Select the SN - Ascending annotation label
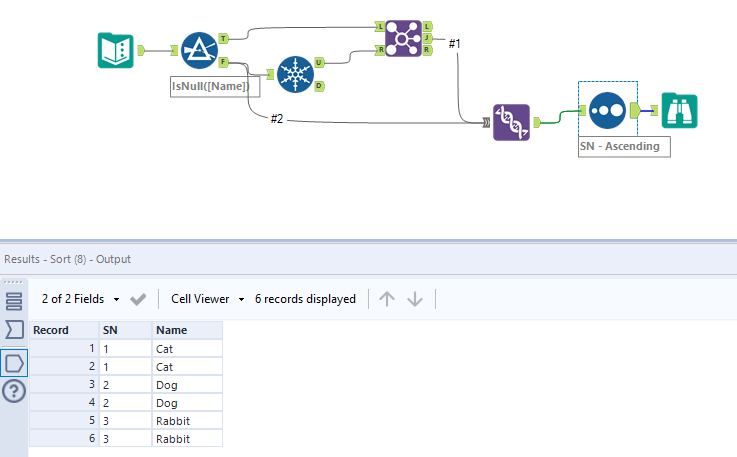737x457 pixels. point(624,146)
